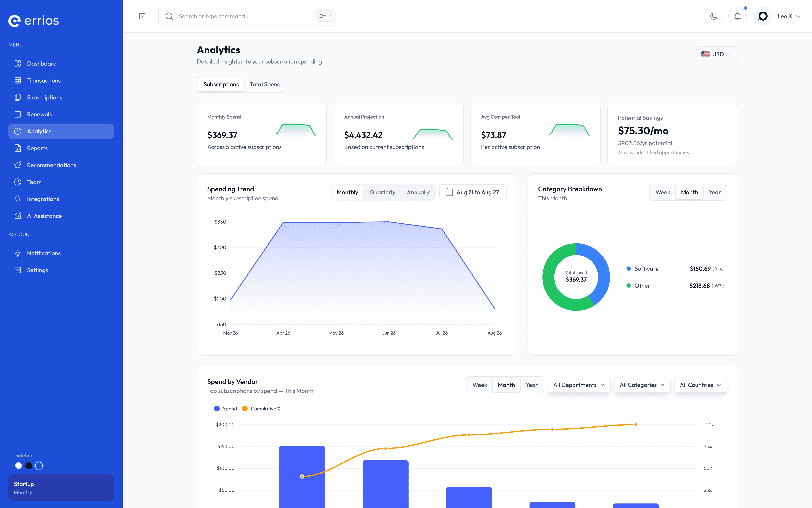Click the Notifications lightning bolt icon
This screenshot has height=508, width=812.
18,253
